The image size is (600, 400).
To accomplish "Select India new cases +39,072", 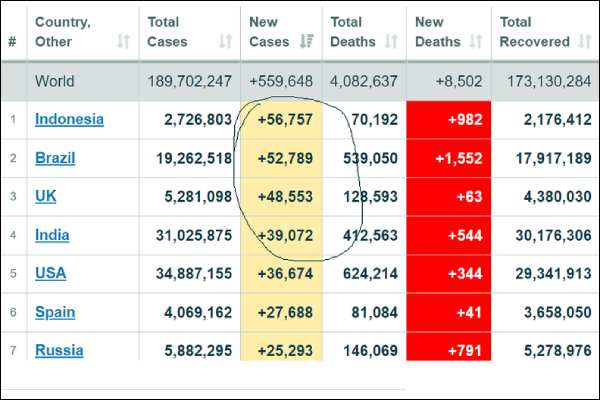I will (285, 235).
